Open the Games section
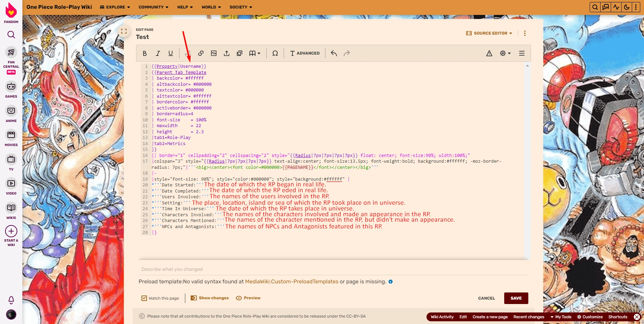The width and height of the screenshot is (644, 324). pos(11,90)
